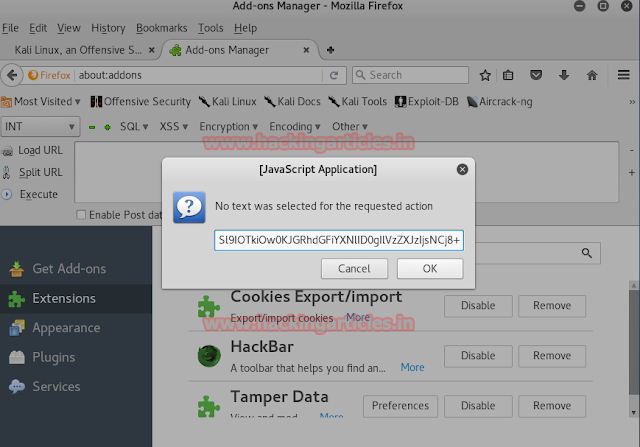640x447 pixels.
Task: Click More link for HackBar
Action: pyautogui.click(x=412, y=367)
